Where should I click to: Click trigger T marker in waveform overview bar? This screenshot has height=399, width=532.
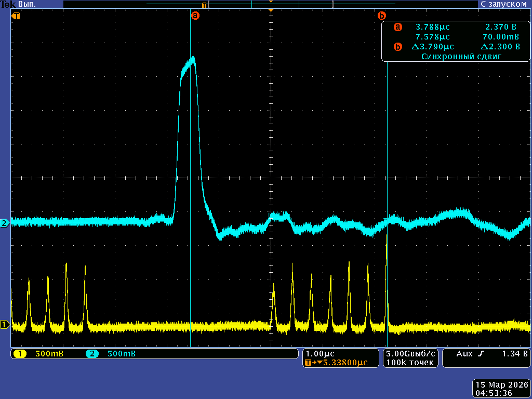(x=205, y=5)
